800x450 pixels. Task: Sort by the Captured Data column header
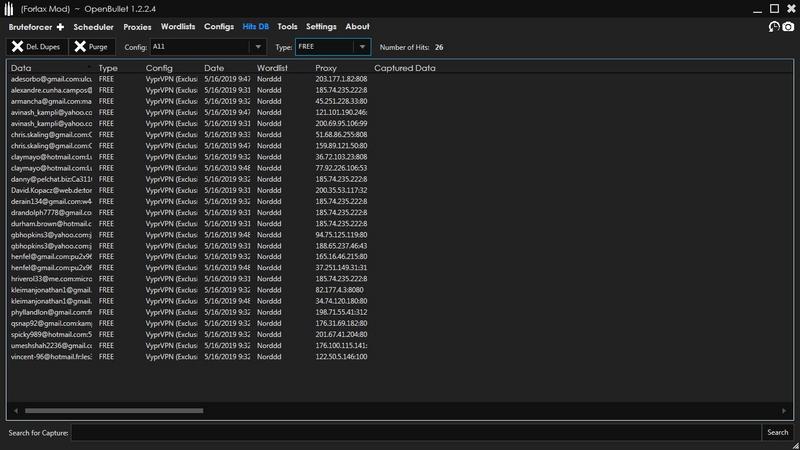(405, 68)
